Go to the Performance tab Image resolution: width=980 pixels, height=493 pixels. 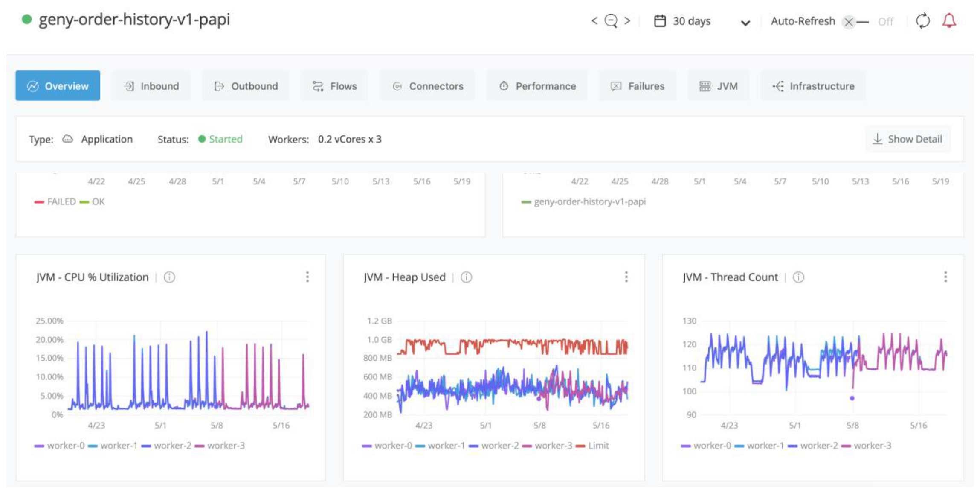pyautogui.click(x=537, y=86)
